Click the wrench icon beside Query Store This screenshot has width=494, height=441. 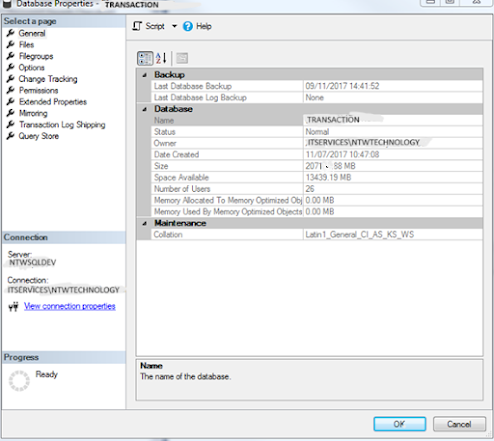tap(11, 136)
